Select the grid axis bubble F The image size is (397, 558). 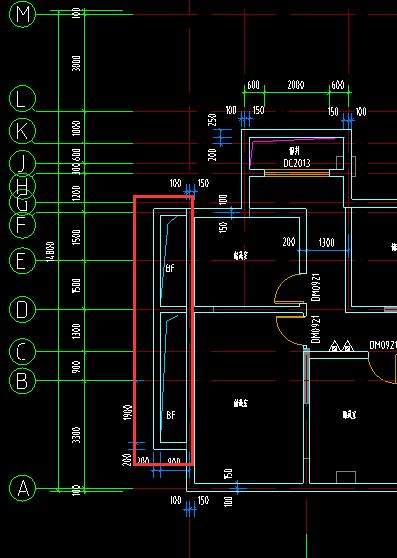tap(22, 225)
